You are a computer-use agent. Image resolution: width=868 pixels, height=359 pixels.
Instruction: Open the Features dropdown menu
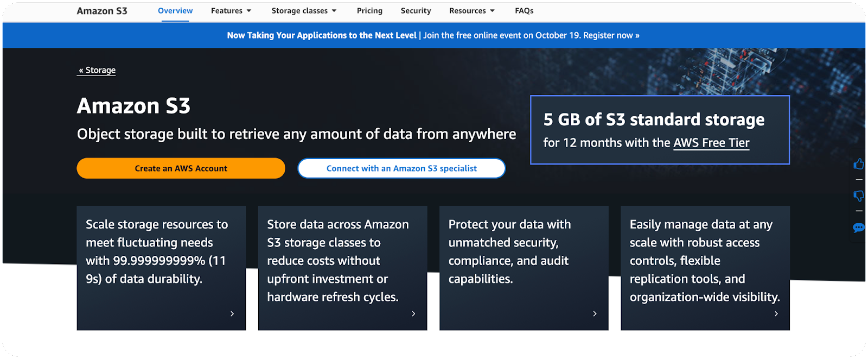click(231, 10)
